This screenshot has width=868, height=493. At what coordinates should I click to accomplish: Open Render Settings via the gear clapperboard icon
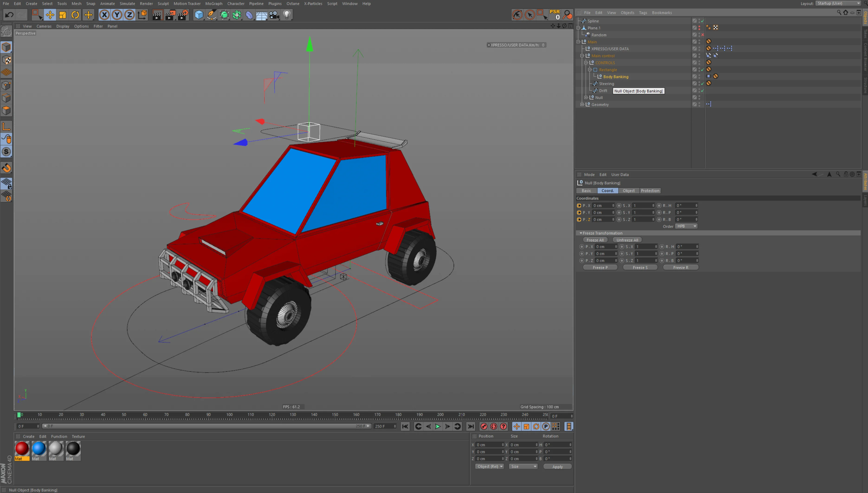pyautogui.click(x=183, y=15)
